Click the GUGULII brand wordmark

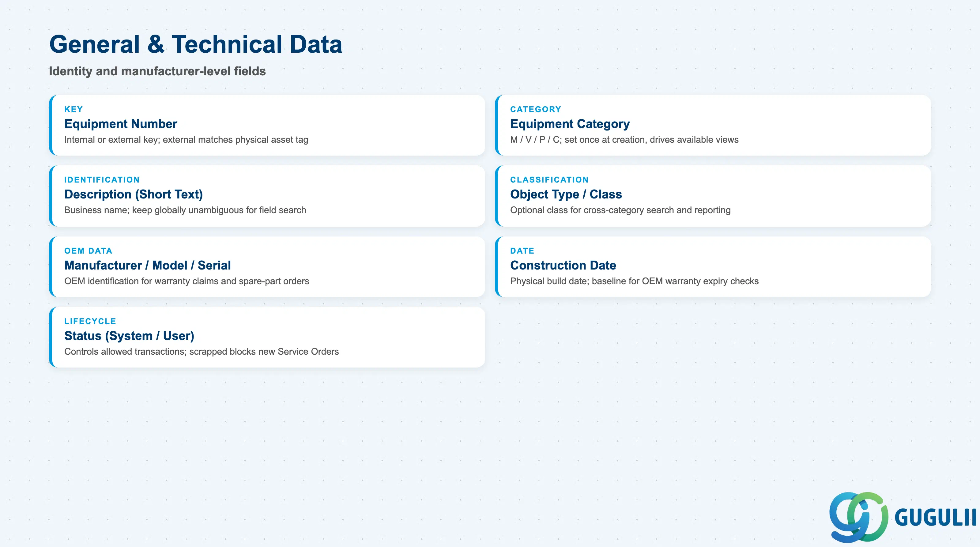click(936, 517)
